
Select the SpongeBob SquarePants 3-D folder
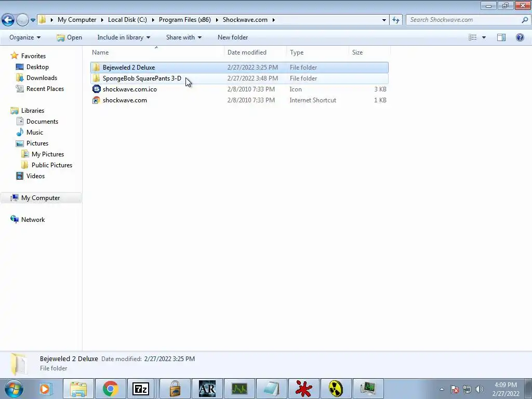click(239, 78)
